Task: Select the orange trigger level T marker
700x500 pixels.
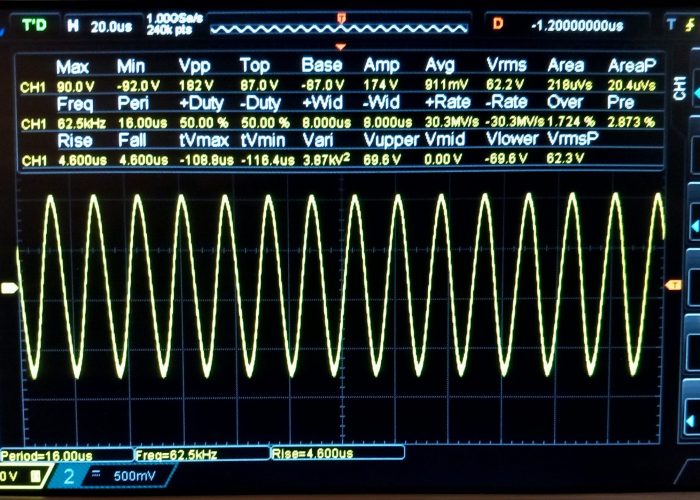Action: pos(673,285)
